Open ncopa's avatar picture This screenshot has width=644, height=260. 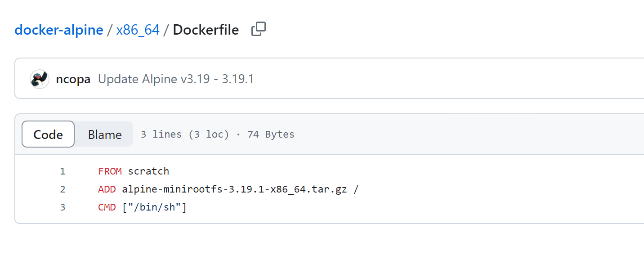(x=40, y=79)
